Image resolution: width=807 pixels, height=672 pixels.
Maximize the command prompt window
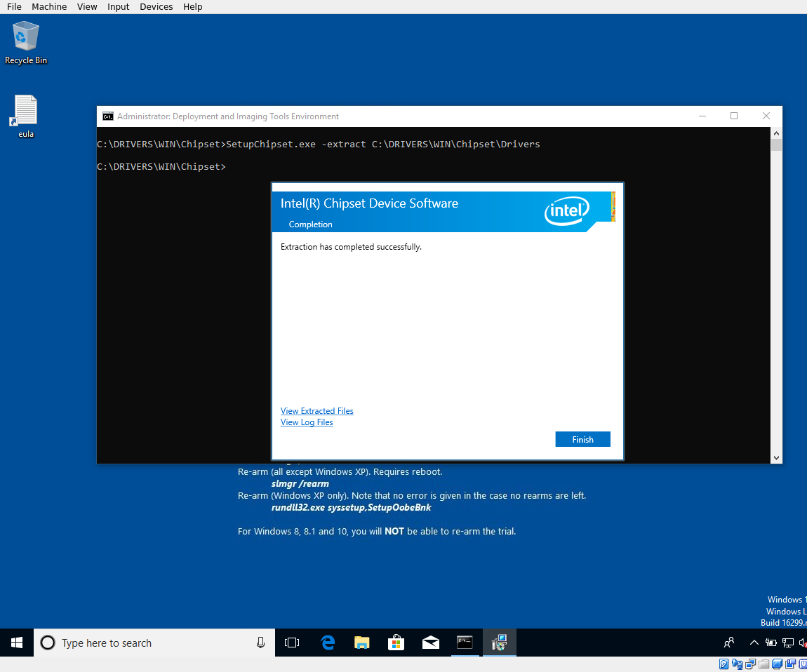(734, 116)
